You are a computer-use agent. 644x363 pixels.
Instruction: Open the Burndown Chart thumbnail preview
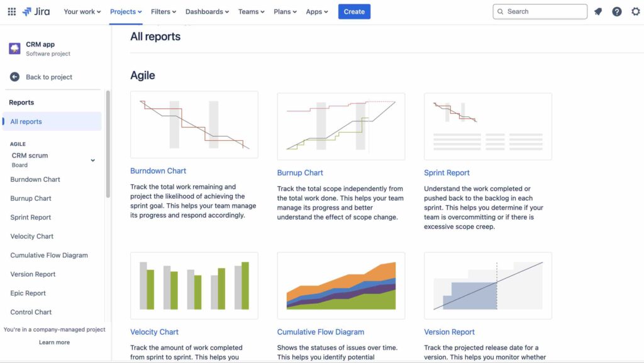(x=194, y=123)
